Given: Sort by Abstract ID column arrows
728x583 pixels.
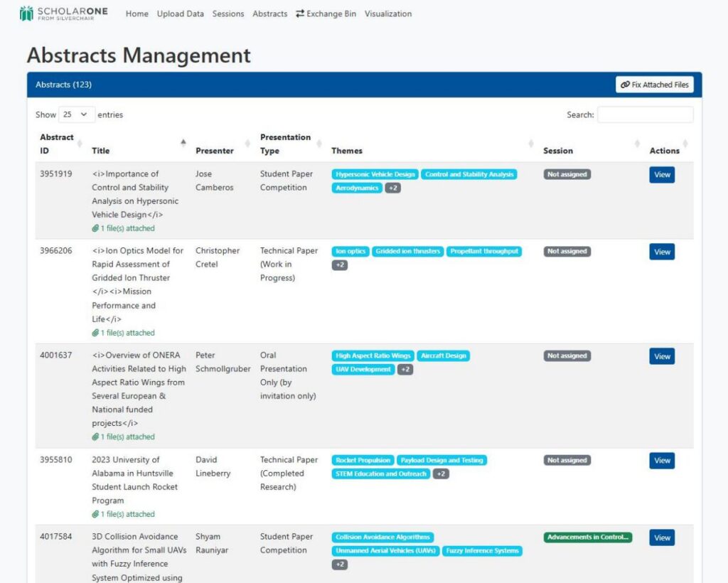Looking at the screenshot, I should (x=80, y=144).
